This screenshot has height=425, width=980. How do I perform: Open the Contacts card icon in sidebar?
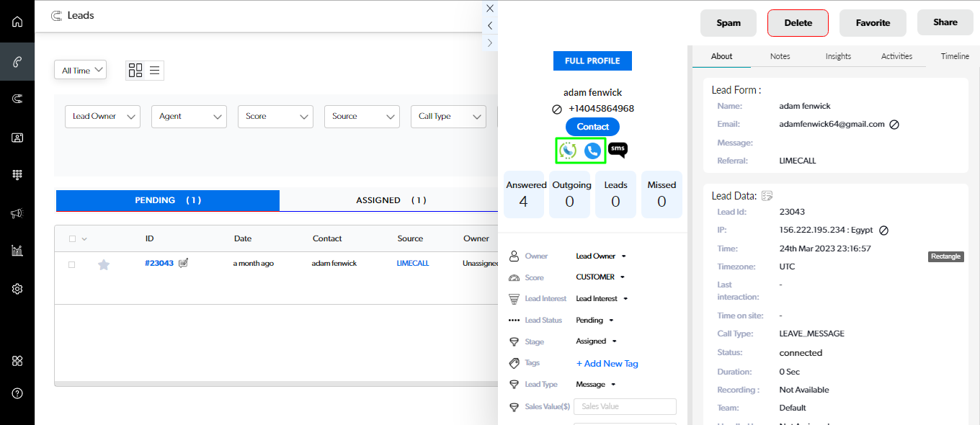(17, 137)
